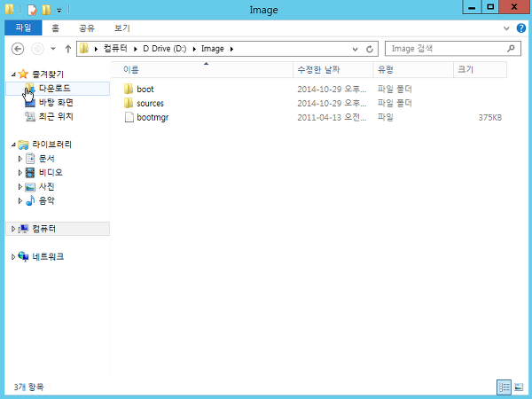
Task: Select 네트워크 in the navigation pane
Action: (x=48, y=257)
